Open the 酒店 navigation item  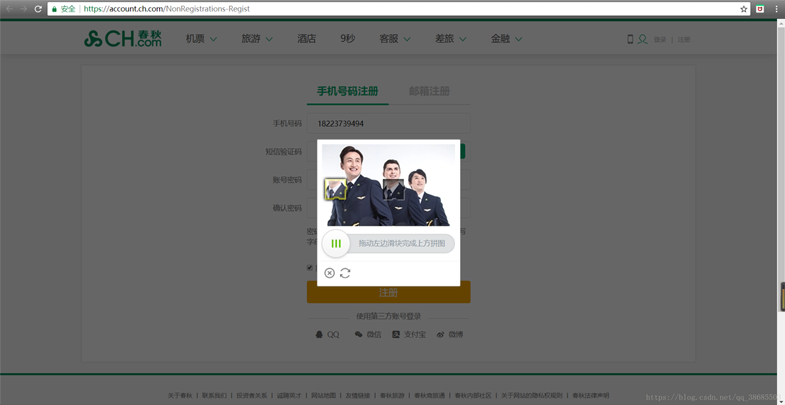306,39
